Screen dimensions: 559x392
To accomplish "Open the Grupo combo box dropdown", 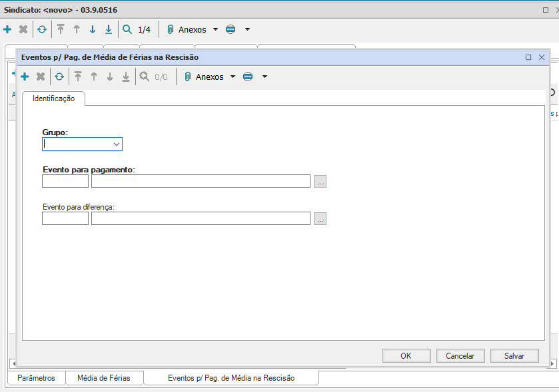I will click(117, 144).
